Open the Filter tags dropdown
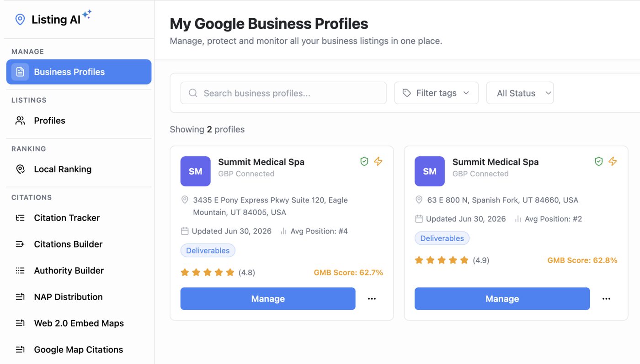This screenshot has width=640, height=364. (436, 93)
